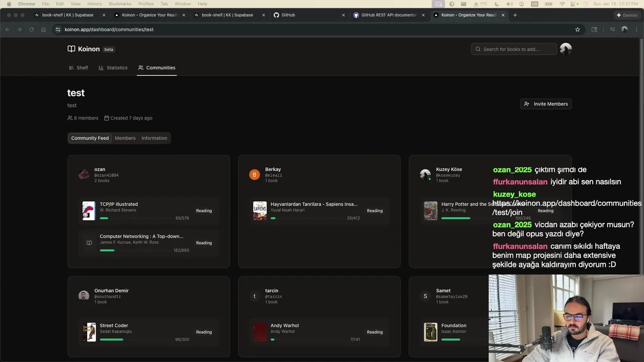The height and width of the screenshot is (362, 644).
Task: Click Reading status badge on TCP/IP Illustrated
Action: (204, 211)
